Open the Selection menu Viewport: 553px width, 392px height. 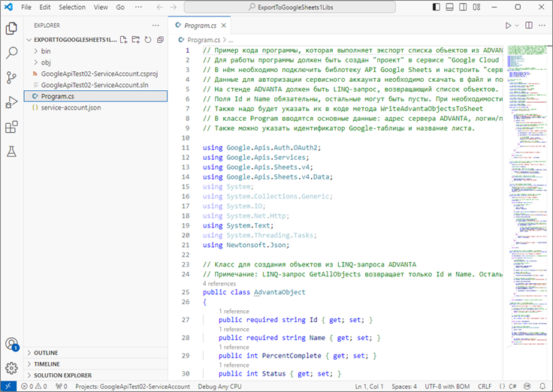tap(72, 7)
